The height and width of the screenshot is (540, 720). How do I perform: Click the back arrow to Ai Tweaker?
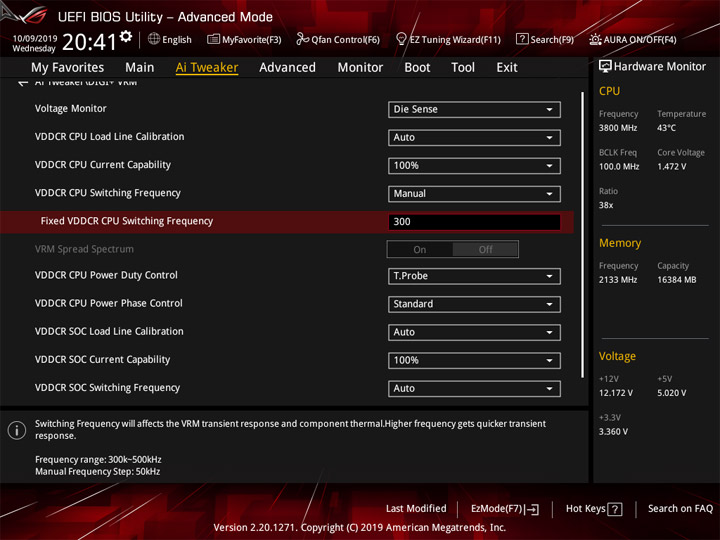point(22,83)
